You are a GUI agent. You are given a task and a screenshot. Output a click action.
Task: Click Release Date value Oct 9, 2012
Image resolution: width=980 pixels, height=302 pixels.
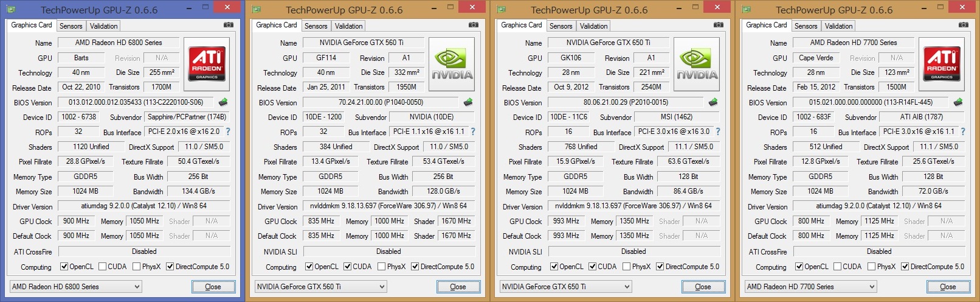[571, 87]
